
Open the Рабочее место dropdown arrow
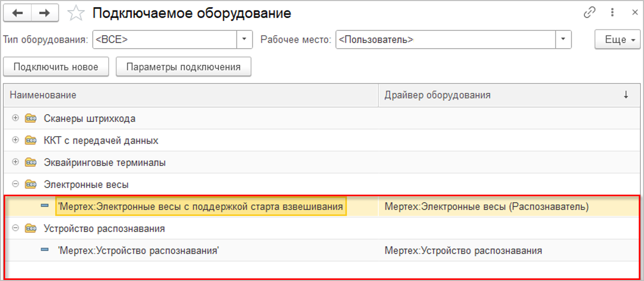click(x=563, y=39)
